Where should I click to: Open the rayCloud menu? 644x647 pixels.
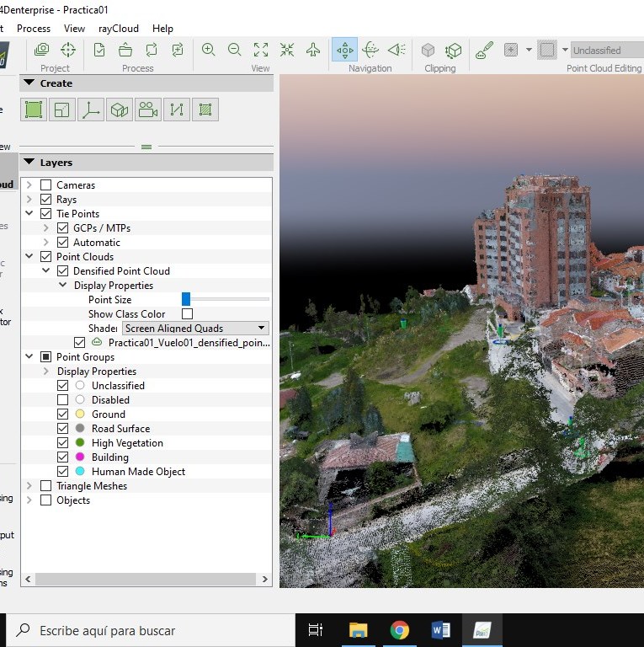click(119, 28)
